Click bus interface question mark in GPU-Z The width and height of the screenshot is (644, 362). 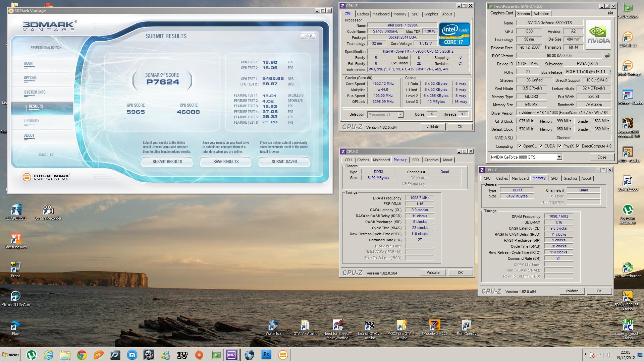610,72
